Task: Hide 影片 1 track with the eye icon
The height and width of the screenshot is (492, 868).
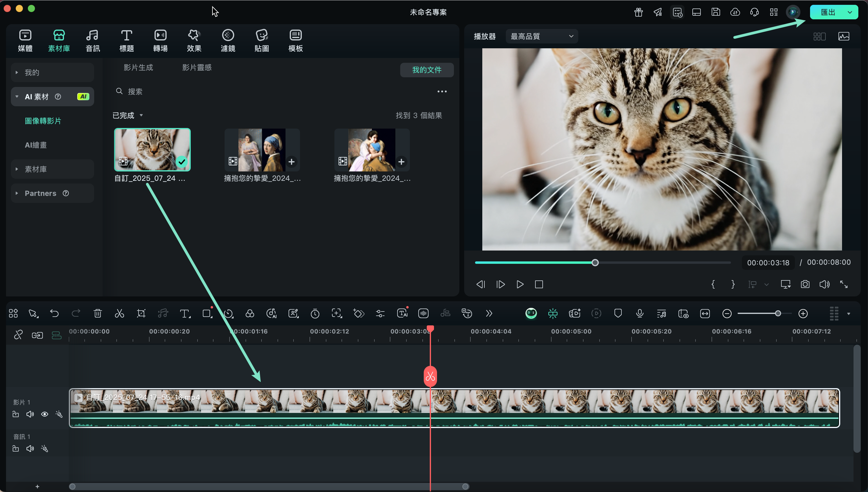Action: click(x=45, y=414)
